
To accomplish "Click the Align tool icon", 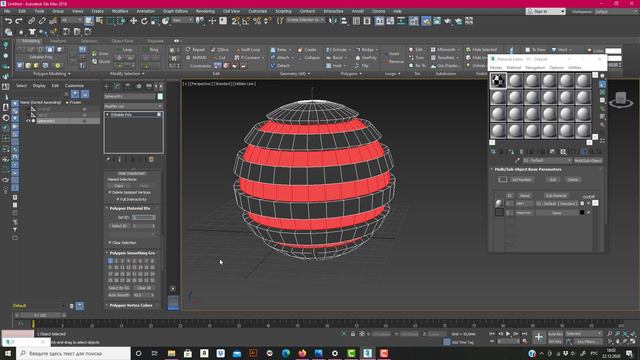I will 344,21.
